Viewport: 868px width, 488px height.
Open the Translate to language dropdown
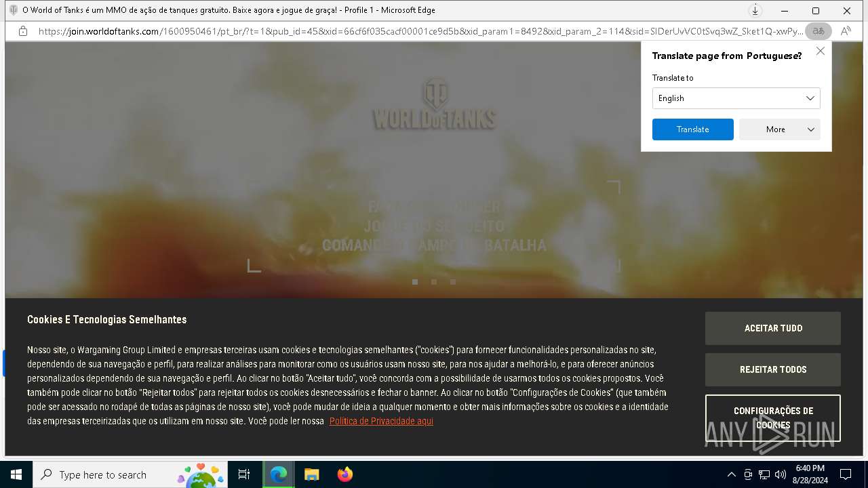click(736, 98)
